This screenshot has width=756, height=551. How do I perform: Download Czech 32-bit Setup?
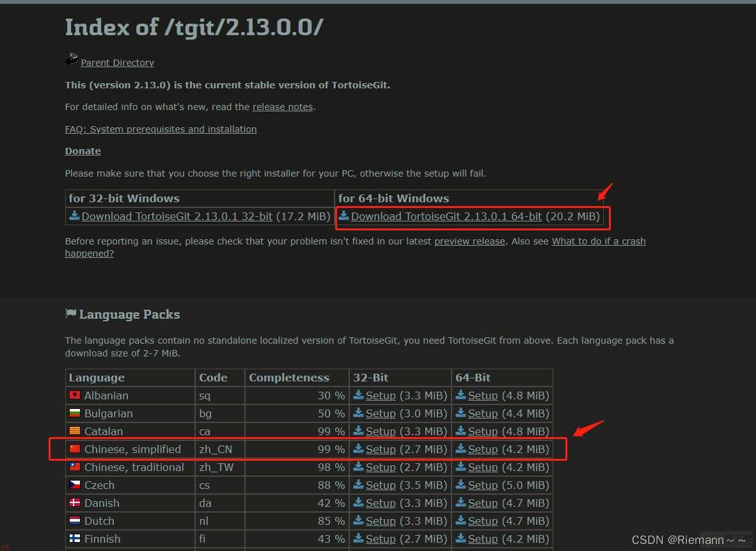pyautogui.click(x=381, y=485)
